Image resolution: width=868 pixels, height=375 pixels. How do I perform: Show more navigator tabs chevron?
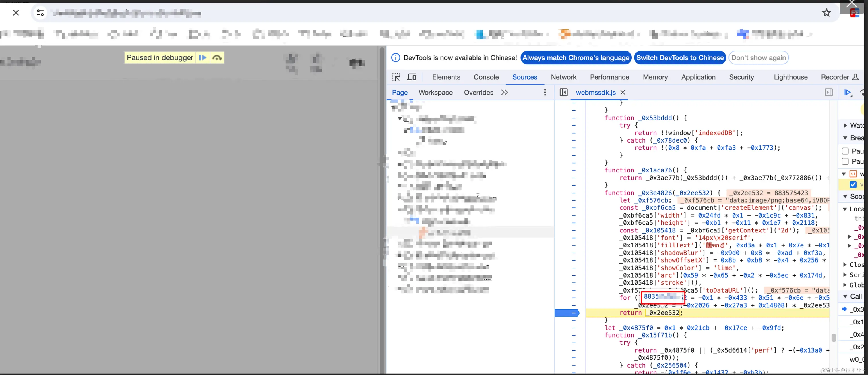[504, 93]
